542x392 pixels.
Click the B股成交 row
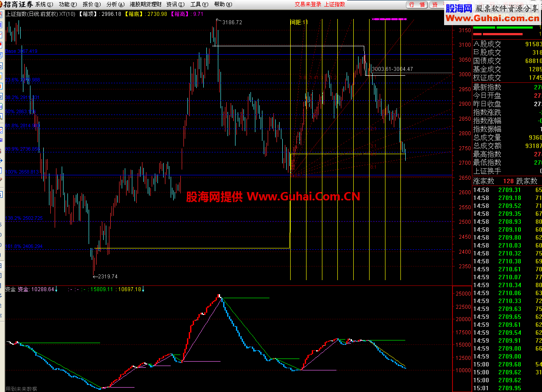point(507,52)
